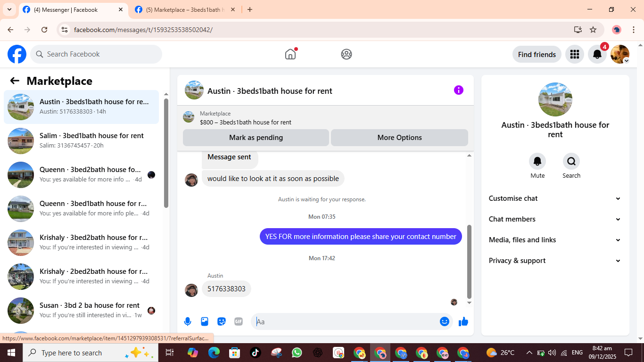Screen dimensions: 644x362
Task: Open TikTok from the taskbar
Action: (256, 353)
